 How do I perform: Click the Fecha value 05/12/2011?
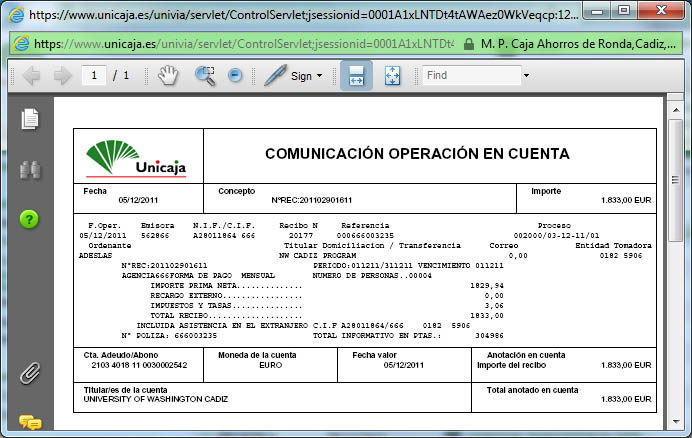coord(138,200)
